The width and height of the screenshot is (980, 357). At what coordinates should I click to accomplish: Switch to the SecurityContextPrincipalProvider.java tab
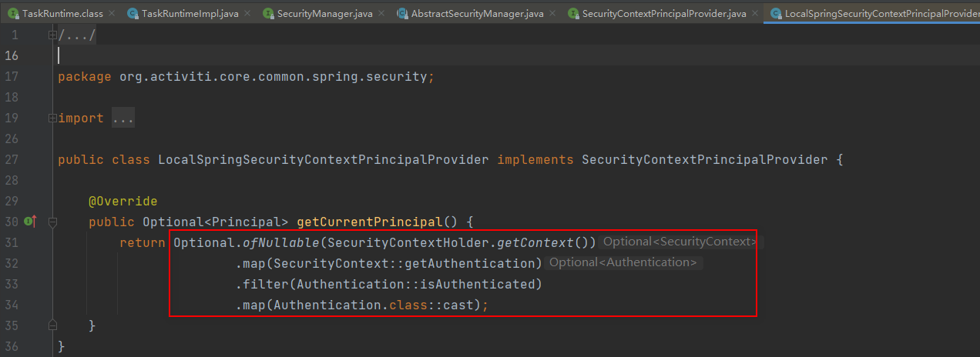click(x=663, y=14)
